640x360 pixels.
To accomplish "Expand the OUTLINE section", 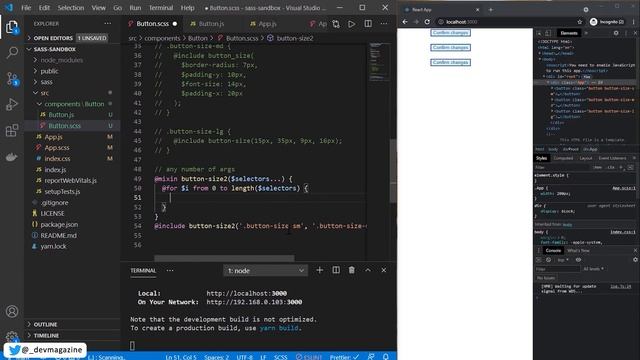I will [73, 324].
